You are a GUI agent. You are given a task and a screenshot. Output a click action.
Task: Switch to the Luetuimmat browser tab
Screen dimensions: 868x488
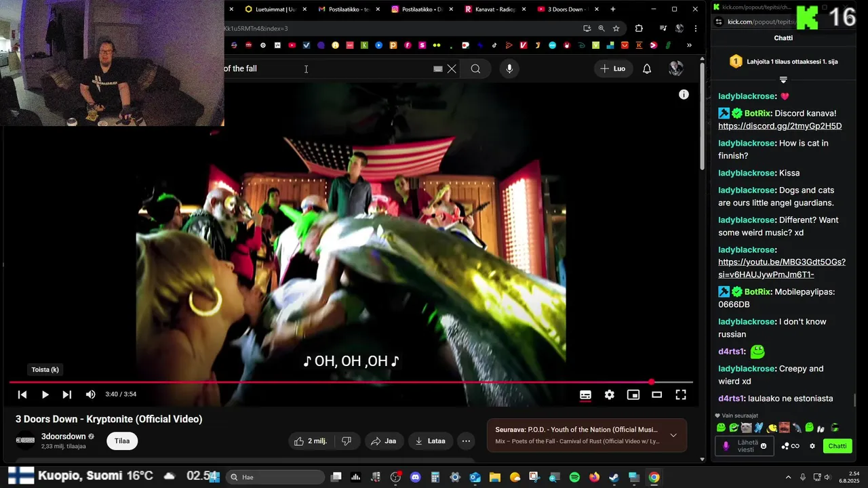coord(275,9)
